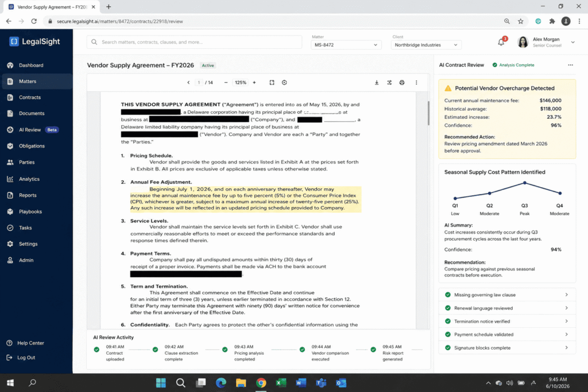Click the 09:45 AM Risk report generated step
This screenshot has width=588, height=392.
(x=388, y=352)
